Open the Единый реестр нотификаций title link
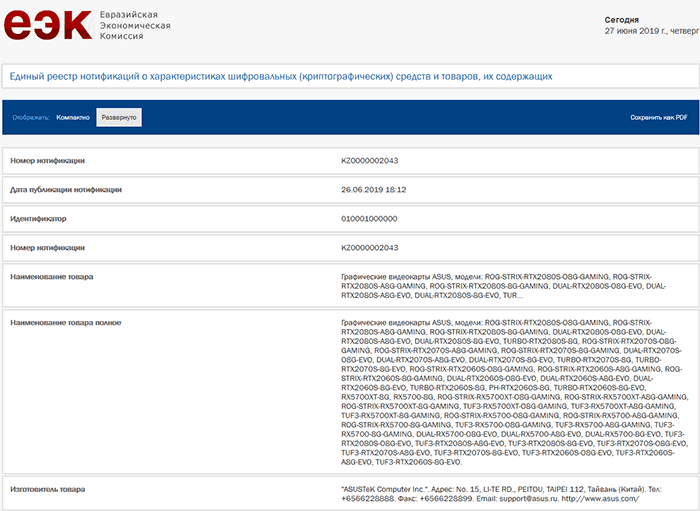700x511 pixels. pyautogui.click(x=281, y=76)
